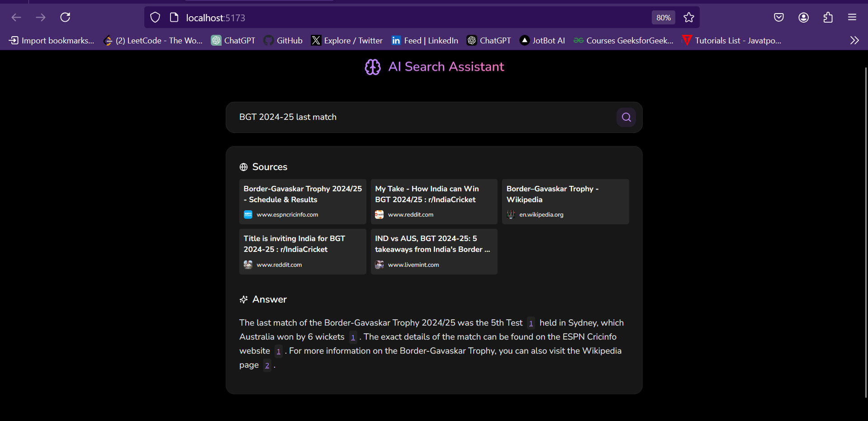Open the Border–Gavaskar Trophy Wikipedia source card
Image resolution: width=868 pixels, height=421 pixels.
point(565,202)
